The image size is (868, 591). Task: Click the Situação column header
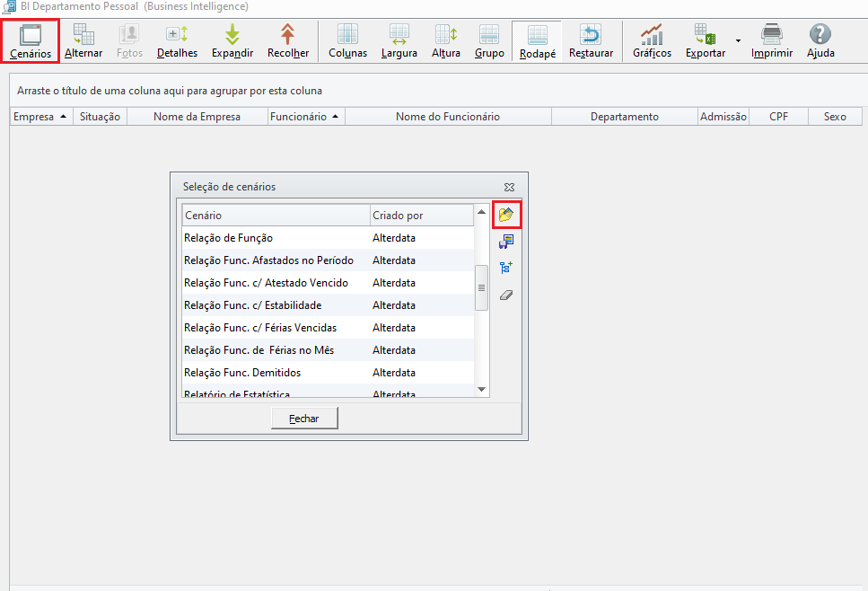click(x=101, y=117)
